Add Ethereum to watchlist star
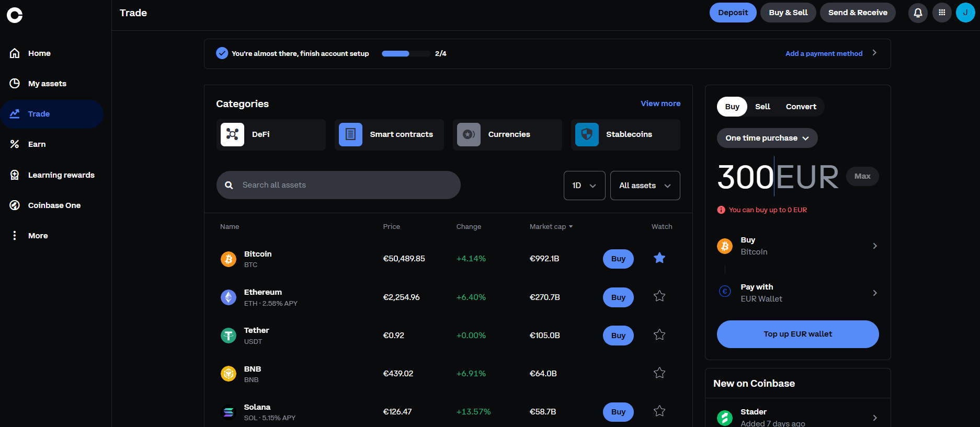 (659, 296)
